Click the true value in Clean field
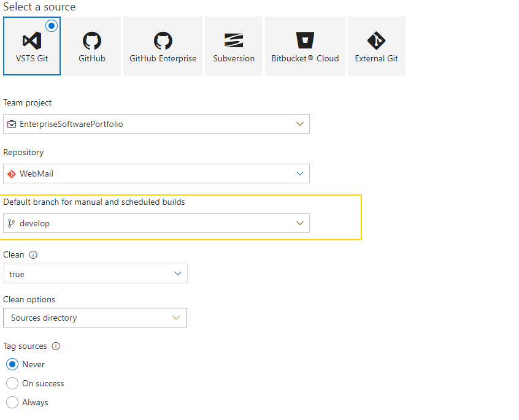519x420 pixels. pyautogui.click(x=17, y=274)
